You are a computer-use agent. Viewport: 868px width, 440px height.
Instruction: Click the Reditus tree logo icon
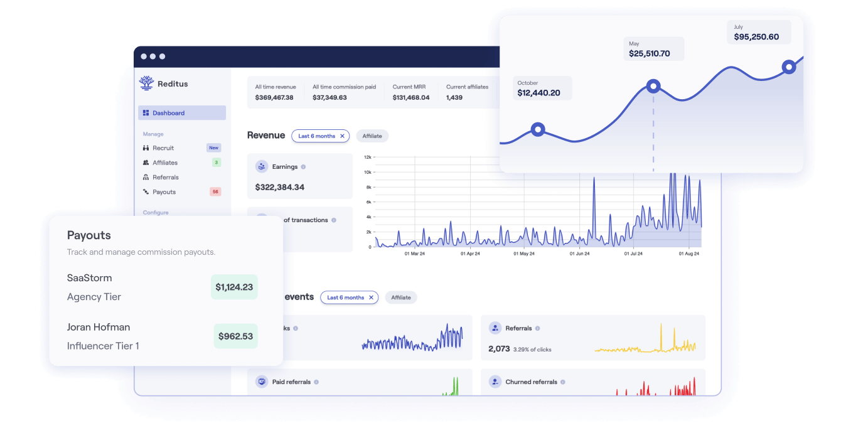[x=146, y=83]
